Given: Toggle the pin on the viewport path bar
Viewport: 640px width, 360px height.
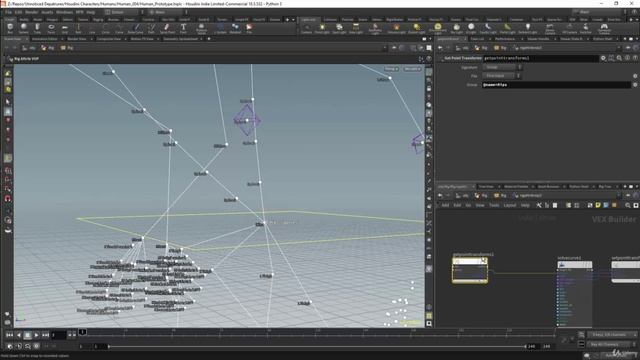Looking at the screenshot, I should pyautogui.click(x=394, y=48).
